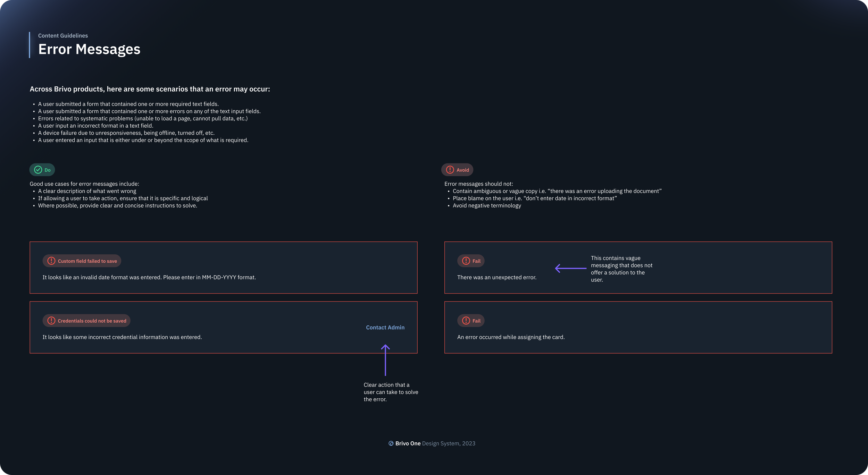The height and width of the screenshot is (475, 868).
Task: Click Fail badge text above unexpected error message
Action: (x=476, y=261)
